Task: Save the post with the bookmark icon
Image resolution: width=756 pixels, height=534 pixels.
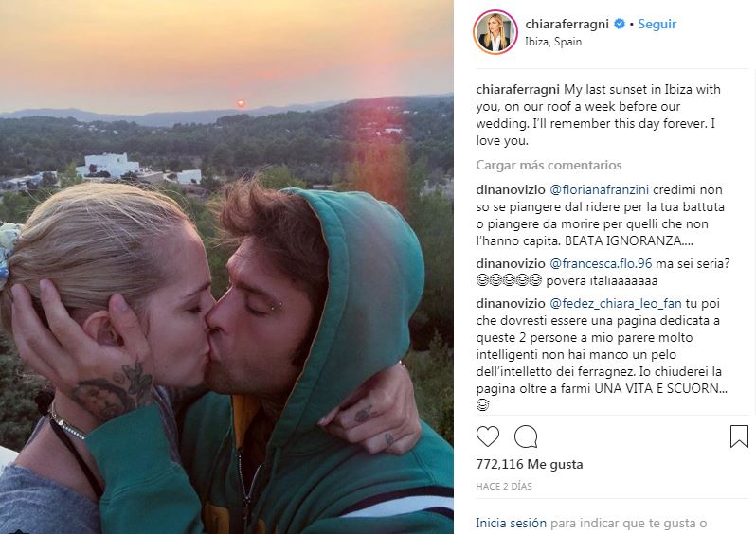Action: (x=739, y=436)
